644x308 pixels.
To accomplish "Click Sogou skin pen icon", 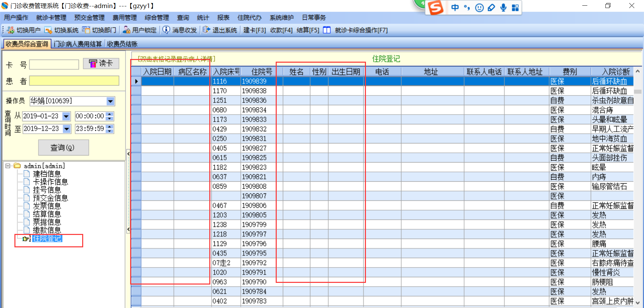I will pyautogui.click(x=491, y=7).
